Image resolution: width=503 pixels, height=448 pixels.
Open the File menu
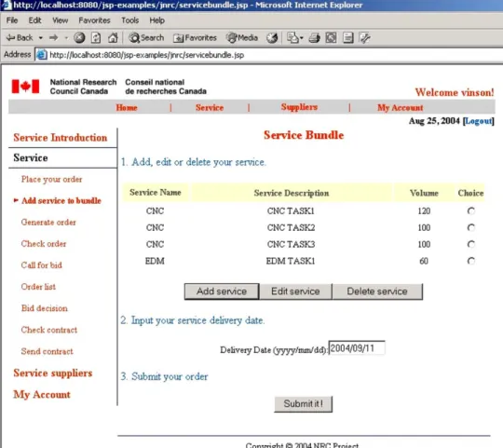coord(12,20)
